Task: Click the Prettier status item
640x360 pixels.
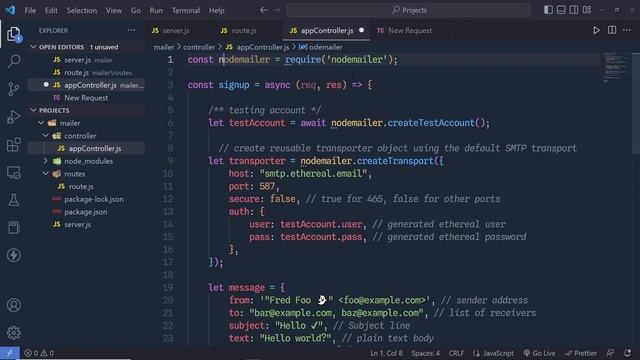Action: pyautogui.click(x=581, y=353)
